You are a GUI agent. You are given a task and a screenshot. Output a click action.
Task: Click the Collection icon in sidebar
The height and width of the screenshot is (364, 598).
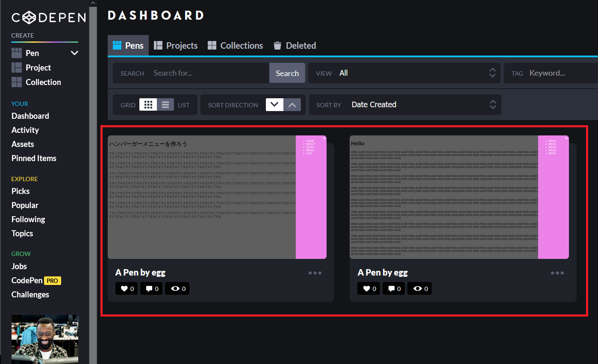[x=17, y=82]
